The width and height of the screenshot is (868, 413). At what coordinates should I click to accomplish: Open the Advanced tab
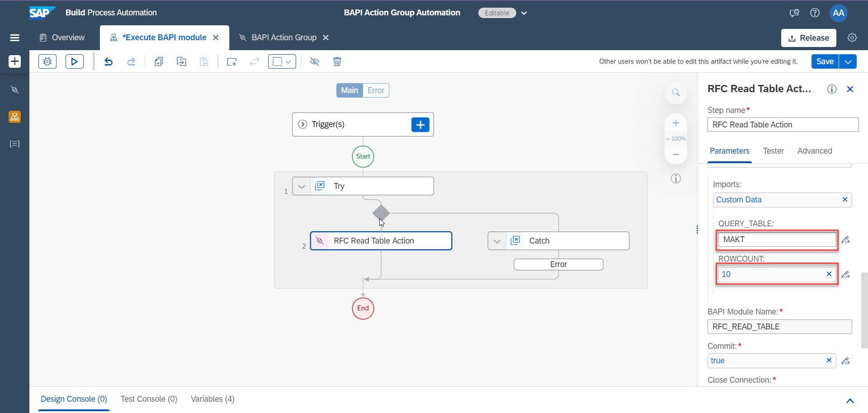coord(815,151)
